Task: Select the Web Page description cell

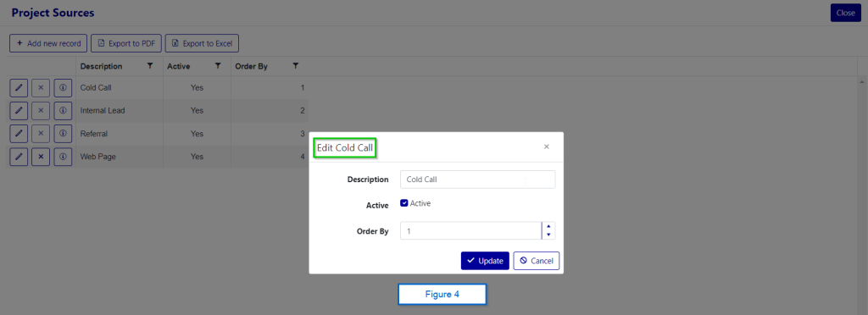Action: [119, 157]
